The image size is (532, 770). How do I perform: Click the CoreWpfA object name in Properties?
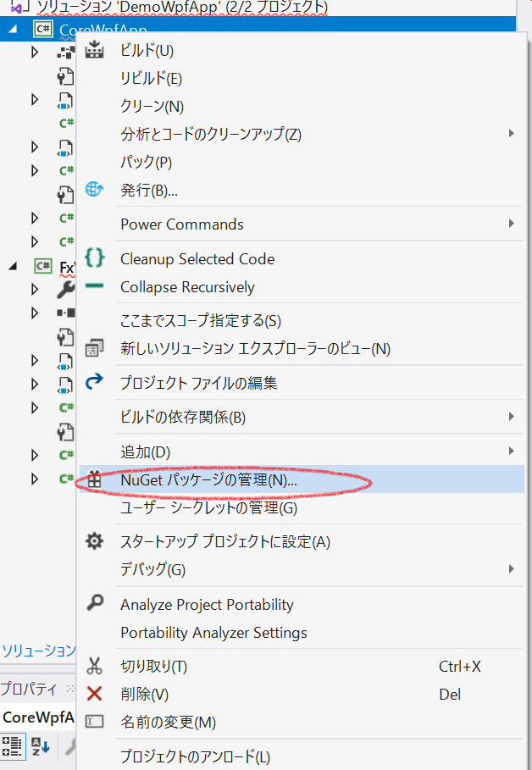pos(38,717)
